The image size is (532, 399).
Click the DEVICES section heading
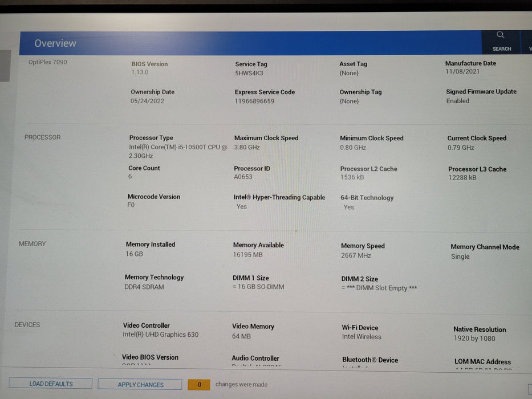[x=27, y=325]
